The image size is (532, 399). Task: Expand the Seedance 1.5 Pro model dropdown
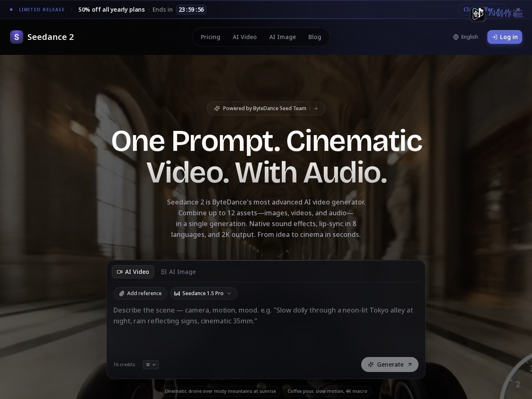[x=204, y=293]
